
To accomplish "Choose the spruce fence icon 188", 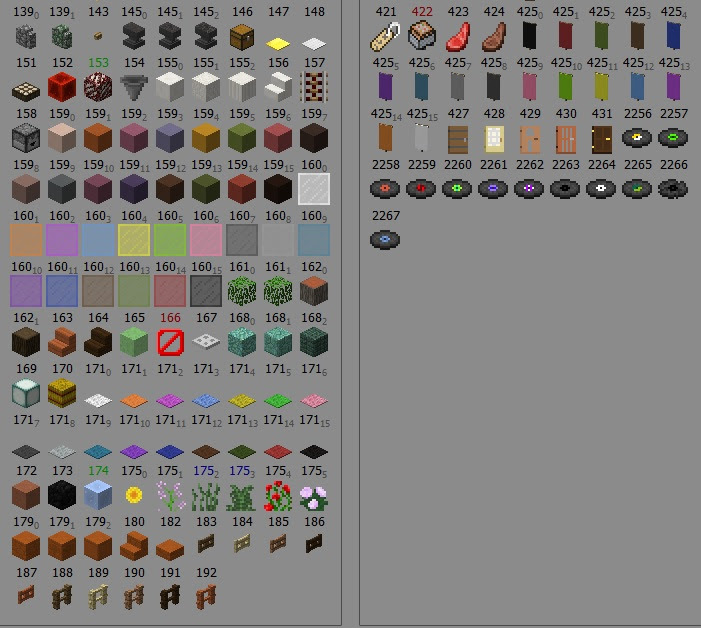I will pos(62,597).
